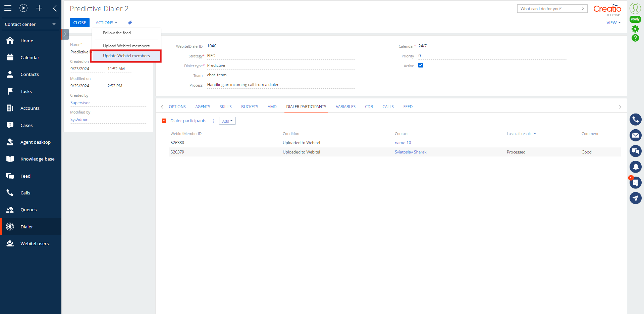Click the Priority field value
The image size is (644, 314).
click(492, 56)
